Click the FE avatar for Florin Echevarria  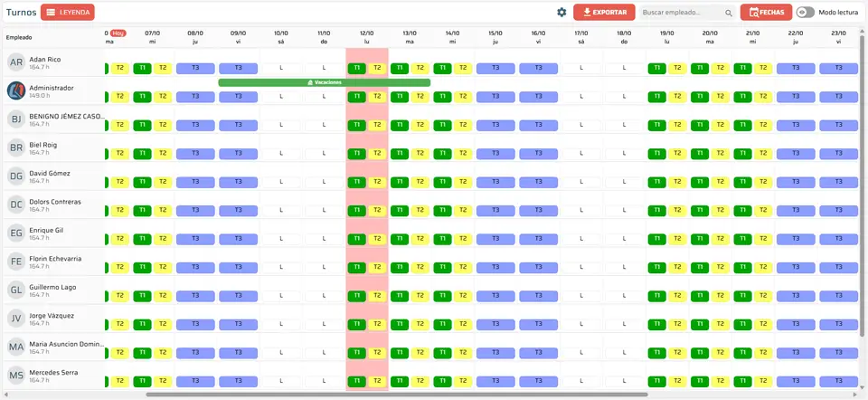click(16, 262)
